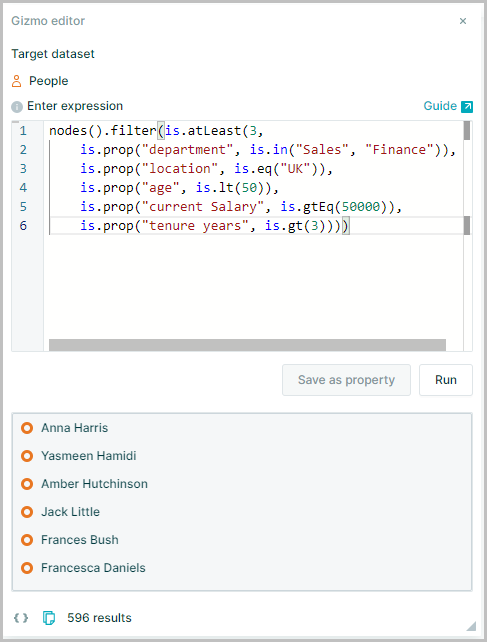Open the Guide link
Image resolution: width=487 pixels, height=642 pixels.
tap(440, 106)
